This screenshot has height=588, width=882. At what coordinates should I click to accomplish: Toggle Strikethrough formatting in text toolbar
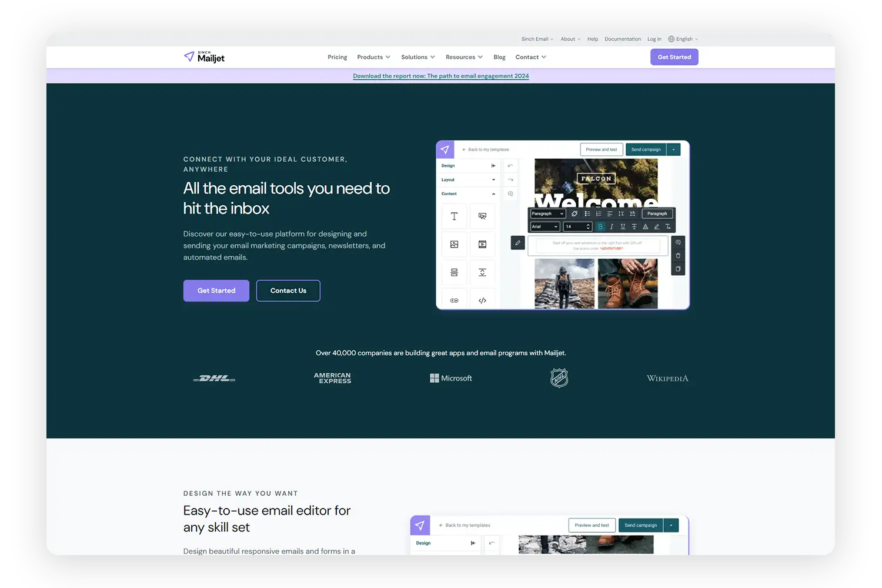click(634, 226)
